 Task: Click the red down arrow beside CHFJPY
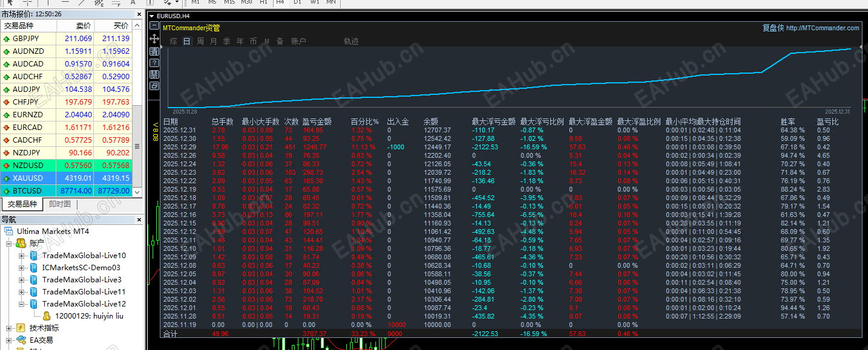pyautogui.click(x=7, y=102)
